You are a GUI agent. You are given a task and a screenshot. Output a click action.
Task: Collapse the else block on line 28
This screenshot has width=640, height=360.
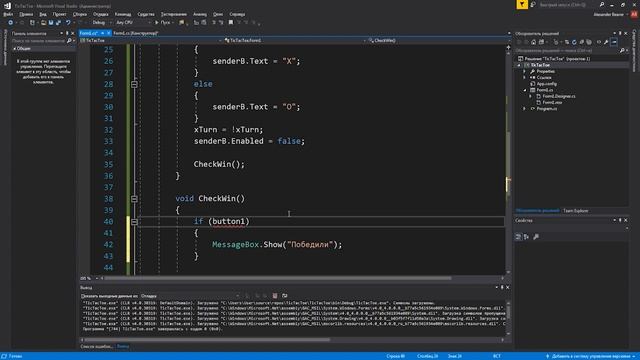click(134, 84)
